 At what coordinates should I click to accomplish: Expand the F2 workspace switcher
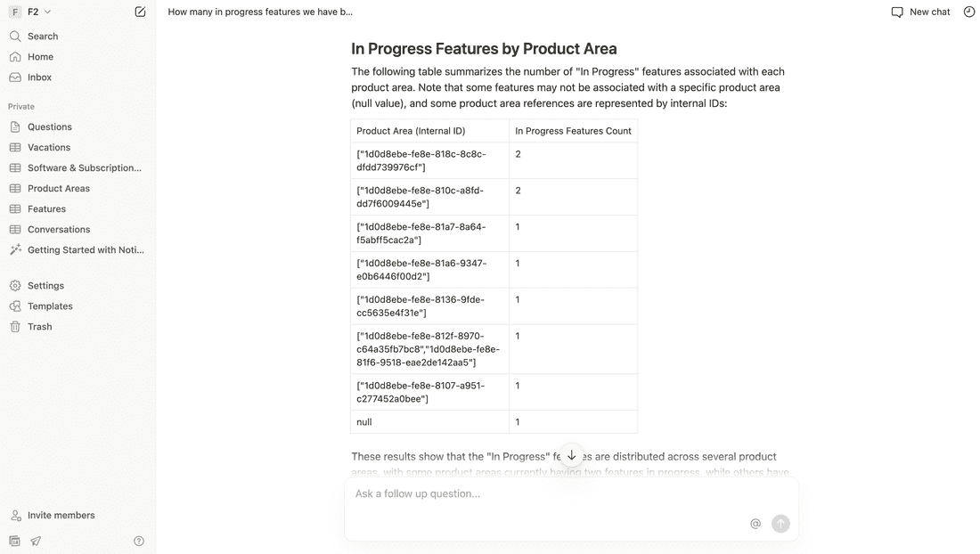[x=30, y=12]
